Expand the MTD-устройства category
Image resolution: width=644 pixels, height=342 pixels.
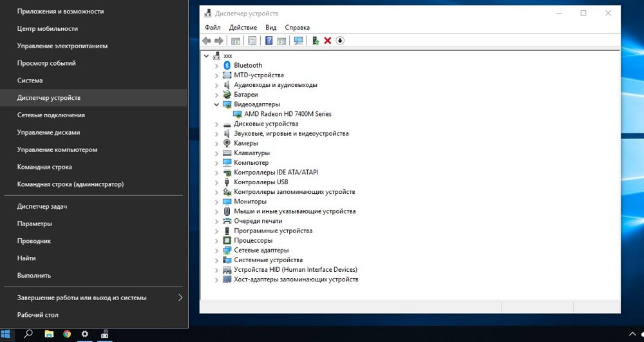click(216, 75)
